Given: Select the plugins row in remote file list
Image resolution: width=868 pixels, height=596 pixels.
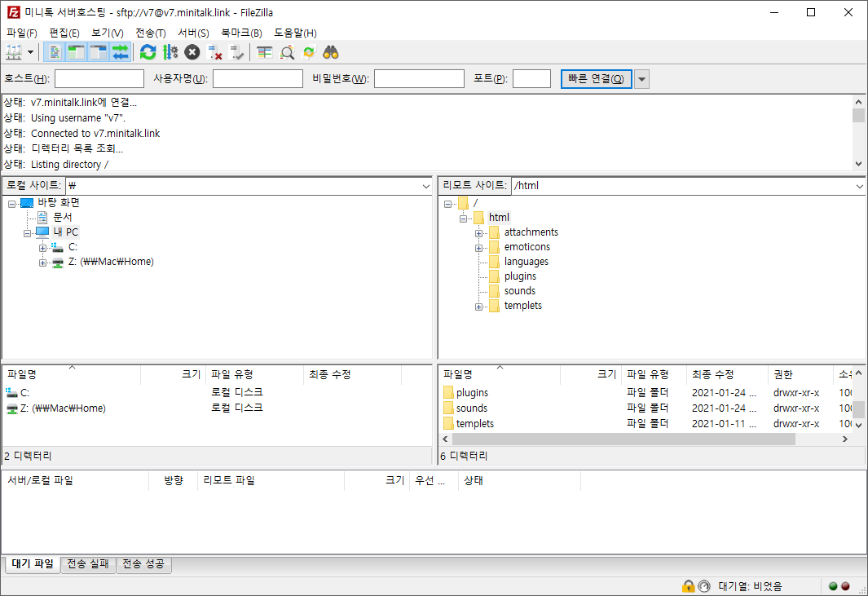Looking at the screenshot, I should coord(646,393).
